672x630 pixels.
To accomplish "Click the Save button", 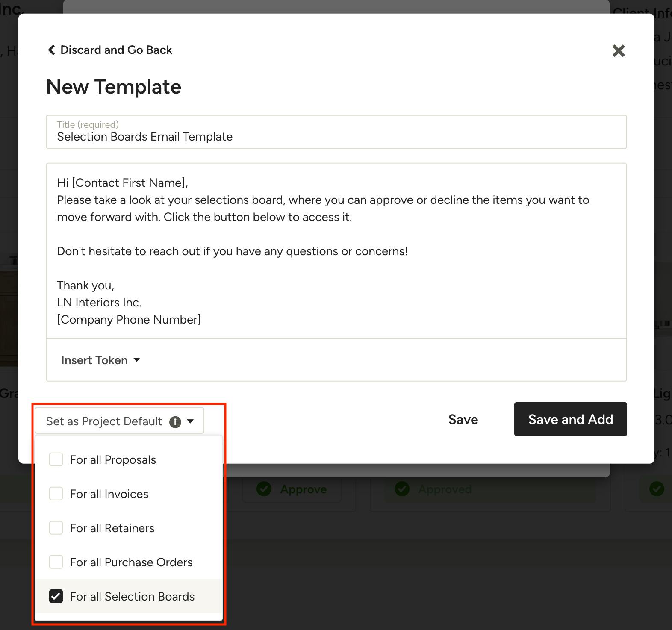I will 463,419.
